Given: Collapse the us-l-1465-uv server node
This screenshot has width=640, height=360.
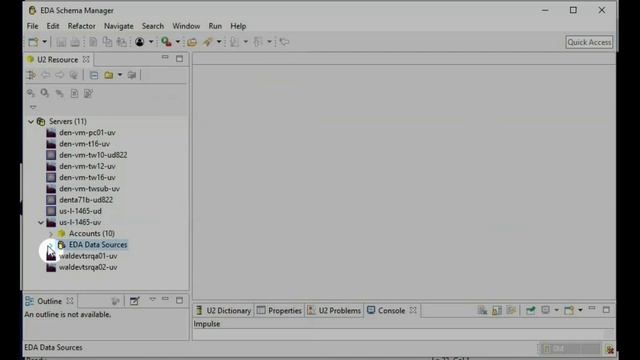Looking at the screenshot, I should pos(41,222).
